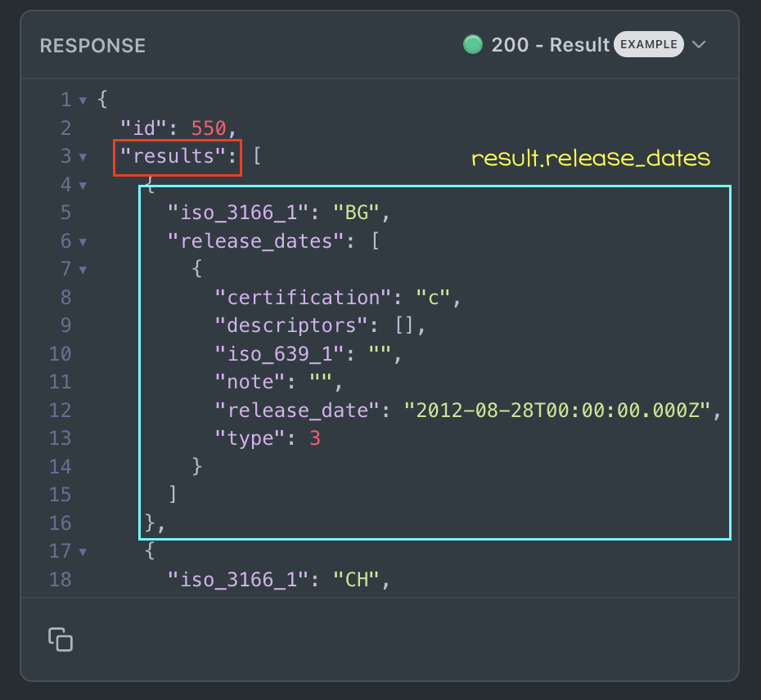Click the "certification" key
Viewport: 761px width, 700px height.
[x=303, y=298]
